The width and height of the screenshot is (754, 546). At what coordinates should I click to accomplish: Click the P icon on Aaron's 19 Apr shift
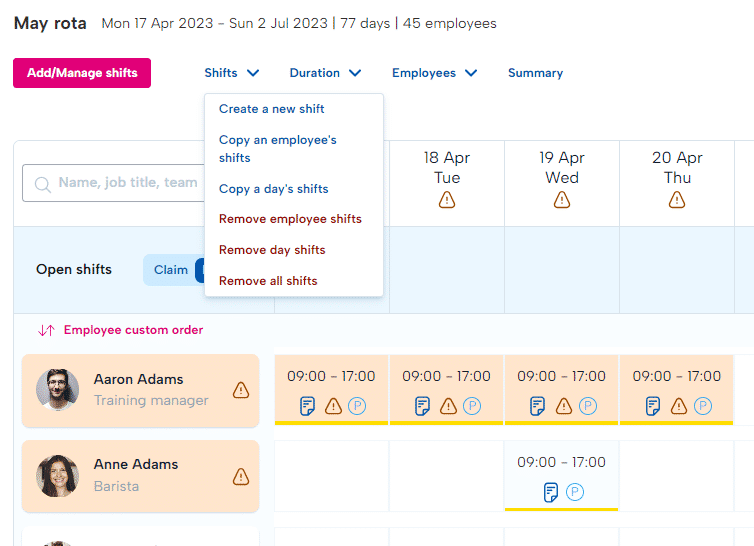pos(588,406)
